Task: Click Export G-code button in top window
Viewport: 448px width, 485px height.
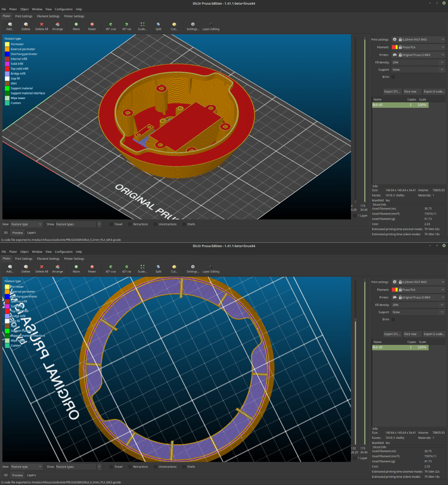Action: click(x=434, y=92)
